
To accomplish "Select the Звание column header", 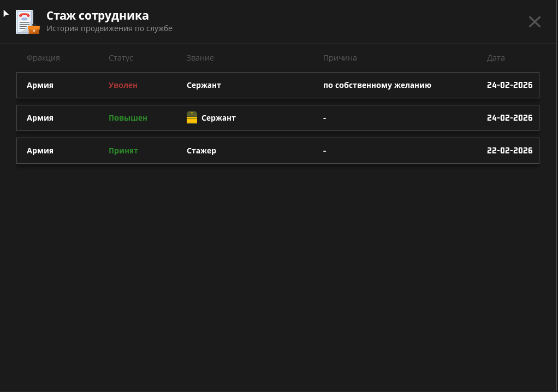I will point(200,58).
